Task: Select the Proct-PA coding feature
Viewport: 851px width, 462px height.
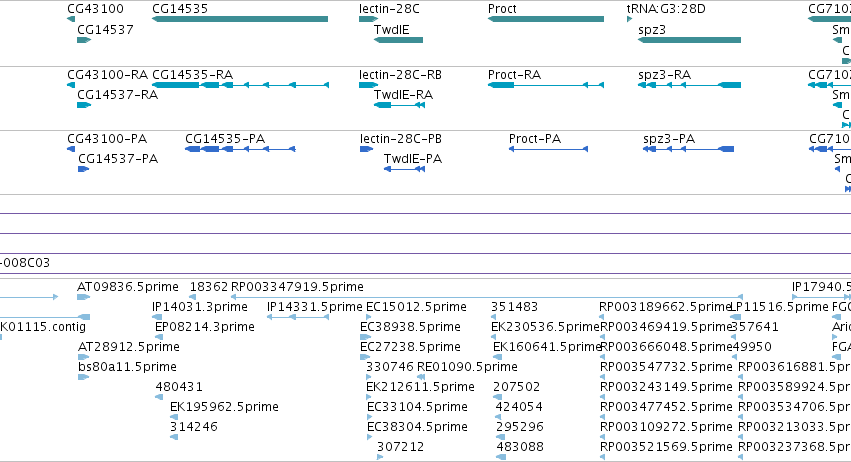Action: click(548, 149)
